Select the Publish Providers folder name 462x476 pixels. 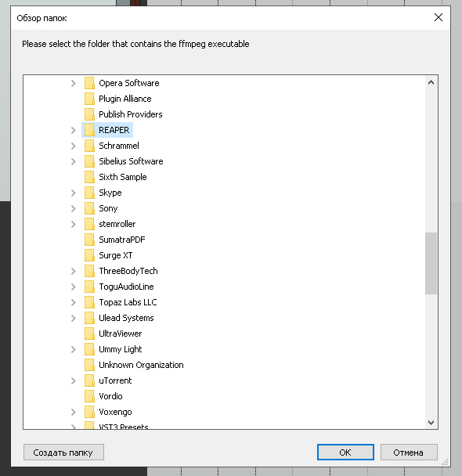pos(131,114)
